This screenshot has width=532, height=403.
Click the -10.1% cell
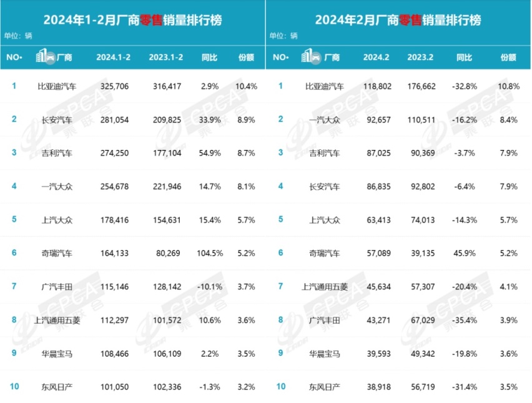tap(210, 287)
